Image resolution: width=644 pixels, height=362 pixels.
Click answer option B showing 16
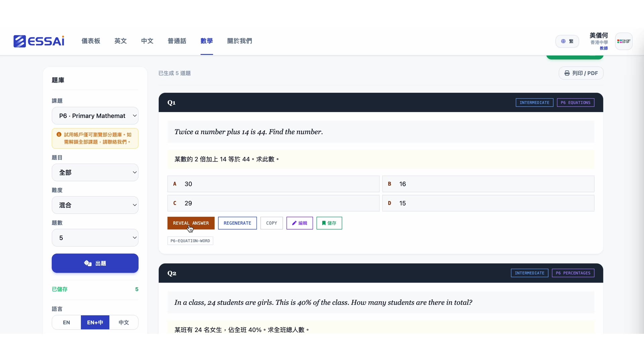pyautogui.click(x=488, y=184)
